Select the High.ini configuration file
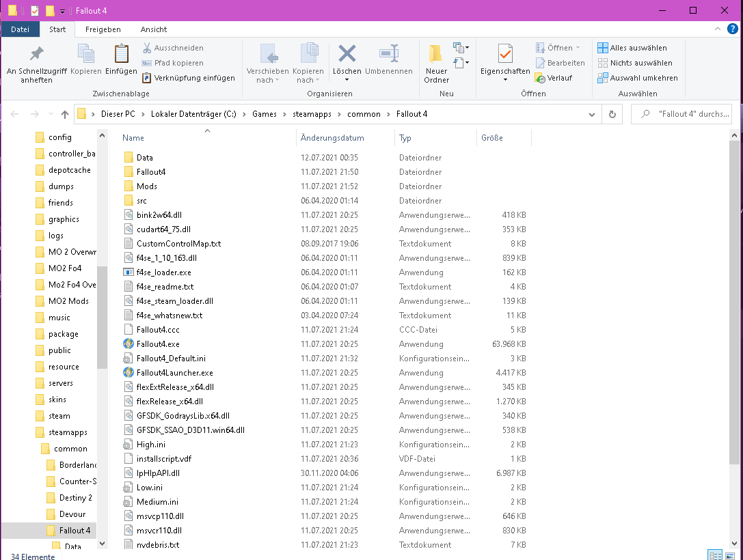Viewport: 743px width, 560px height. point(150,445)
